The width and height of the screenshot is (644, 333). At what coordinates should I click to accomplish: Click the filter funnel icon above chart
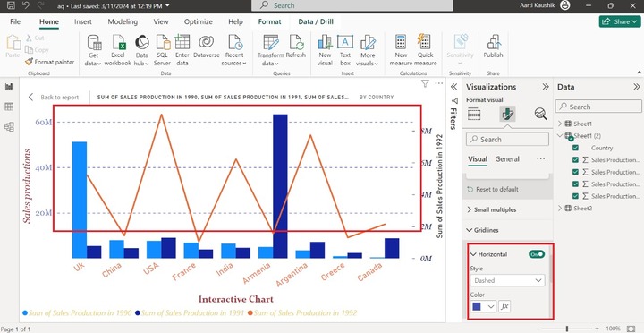[x=425, y=84]
